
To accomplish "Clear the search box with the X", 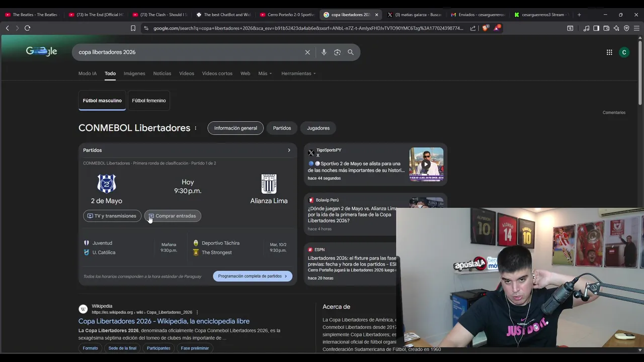I will pos(307,52).
